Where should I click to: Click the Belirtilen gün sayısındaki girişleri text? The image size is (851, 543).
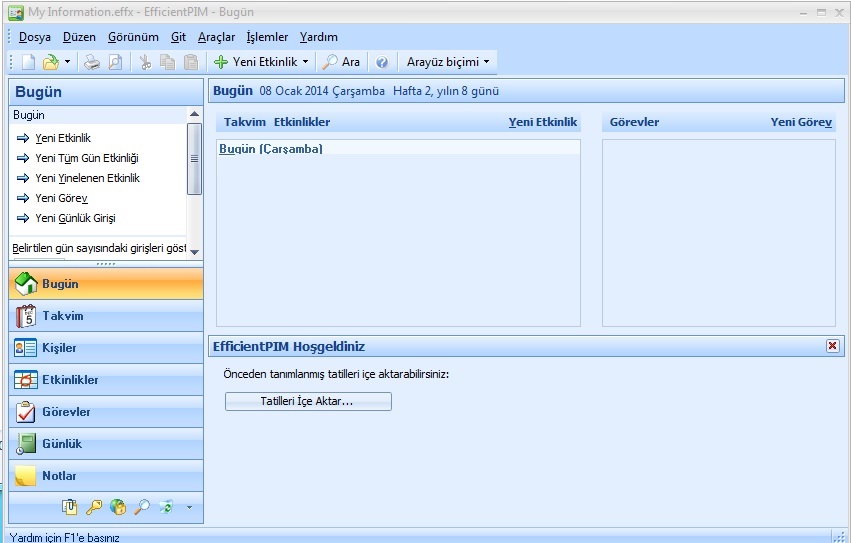(x=99, y=248)
